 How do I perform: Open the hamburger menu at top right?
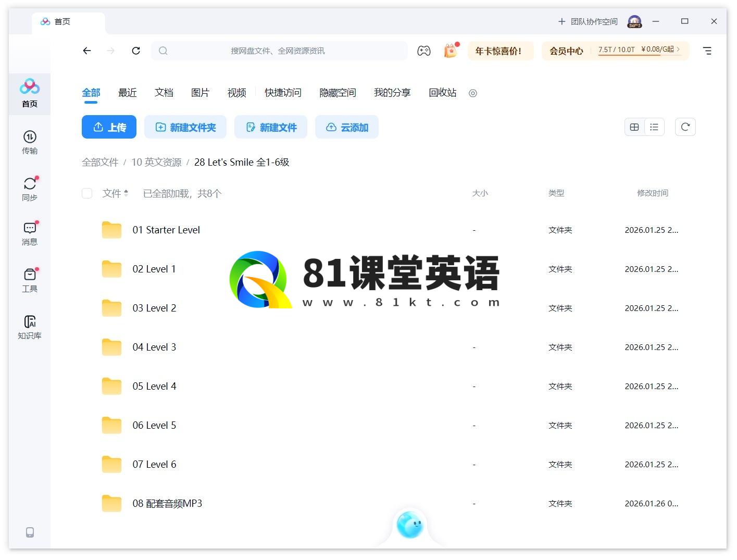pyautogui.click(x=707, y=51)
